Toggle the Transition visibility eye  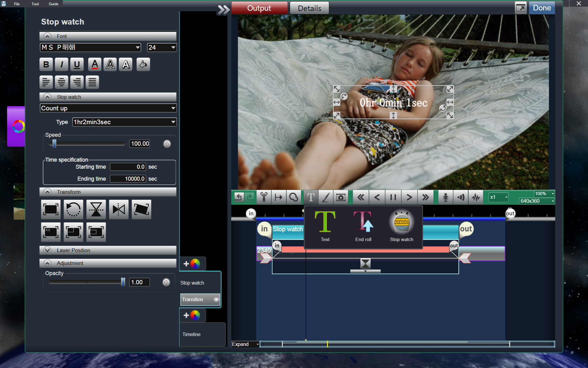pyautogui.click(x=216, y=300)
